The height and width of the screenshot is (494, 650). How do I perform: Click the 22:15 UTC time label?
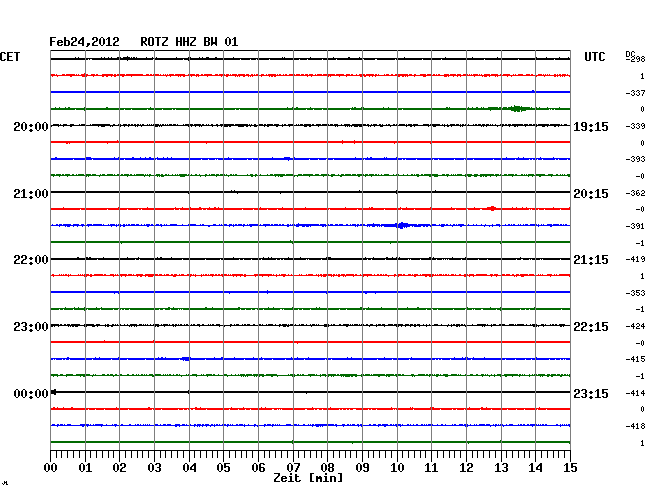click(591, 327)
